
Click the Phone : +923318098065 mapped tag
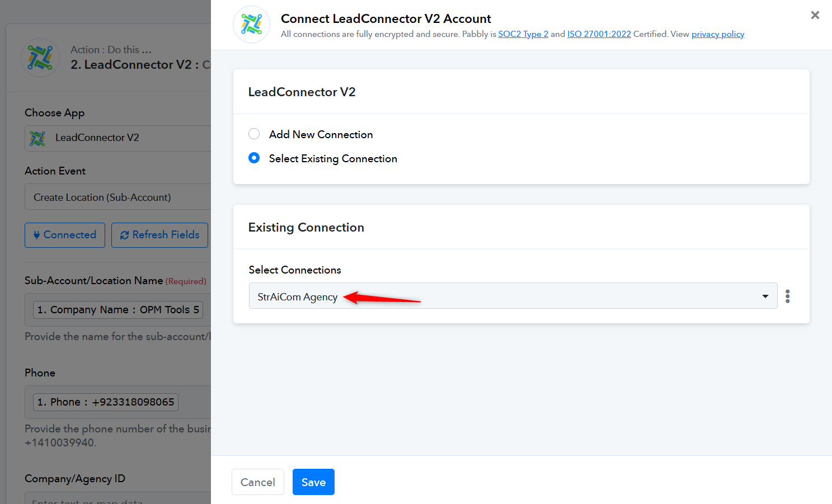click(x=106, y=402)
